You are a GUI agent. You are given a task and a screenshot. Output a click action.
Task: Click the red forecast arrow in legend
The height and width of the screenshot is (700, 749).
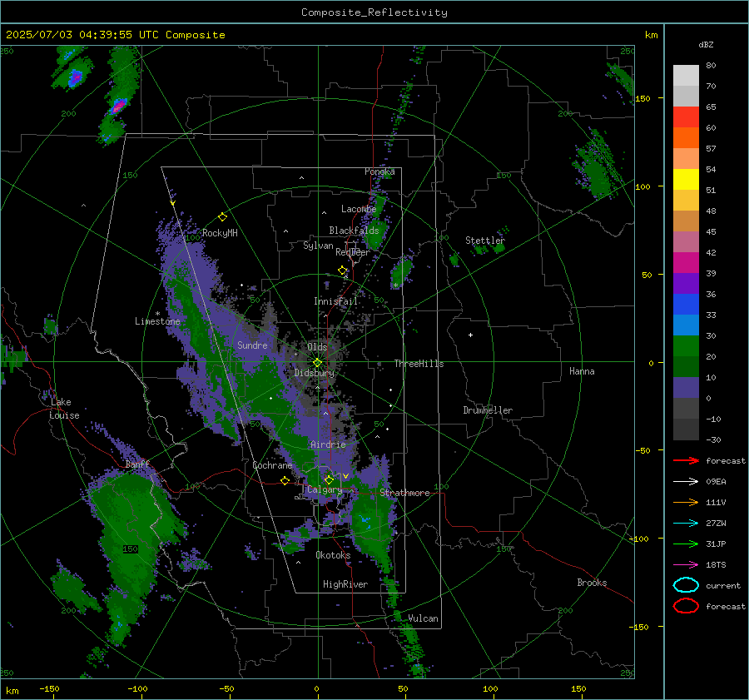(x=686, y=460)
